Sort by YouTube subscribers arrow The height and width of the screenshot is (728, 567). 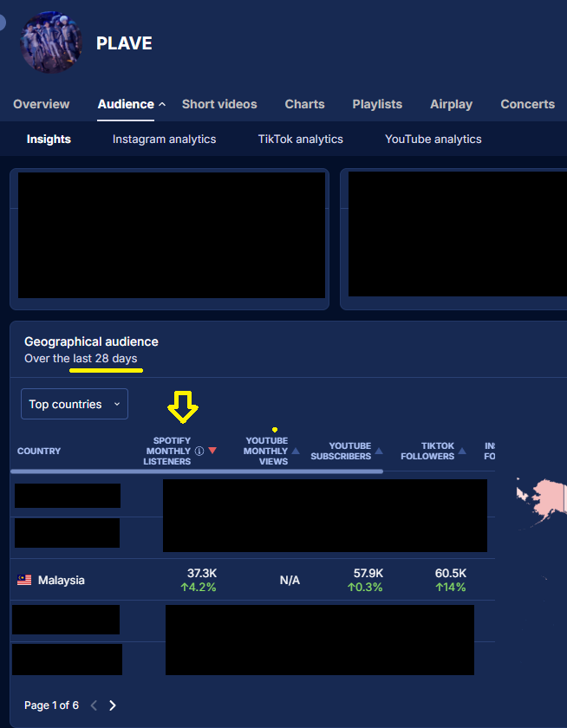379,451
